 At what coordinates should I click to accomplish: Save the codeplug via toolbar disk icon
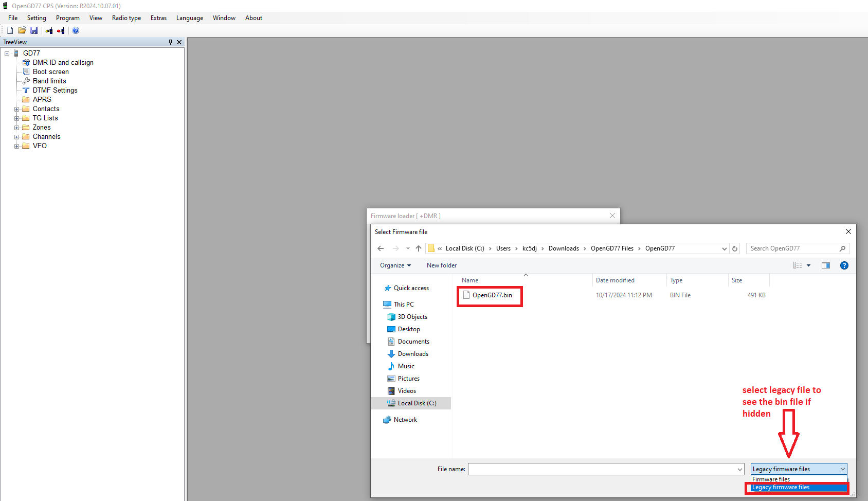[x=34, y=31]
